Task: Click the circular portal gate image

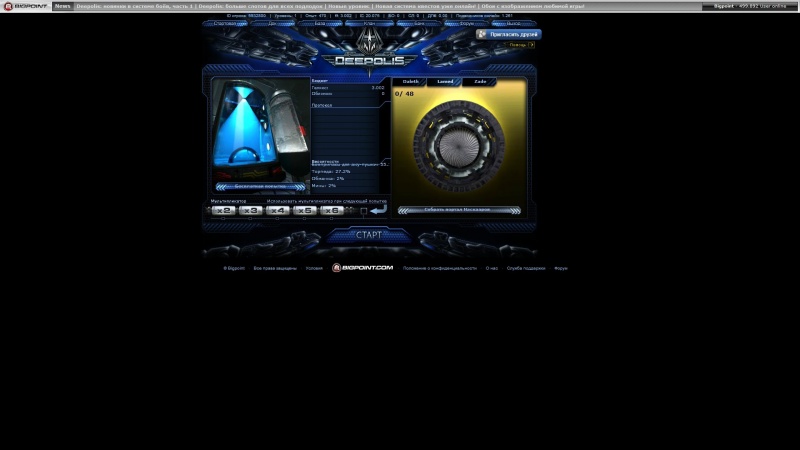Action: (459, 146)
